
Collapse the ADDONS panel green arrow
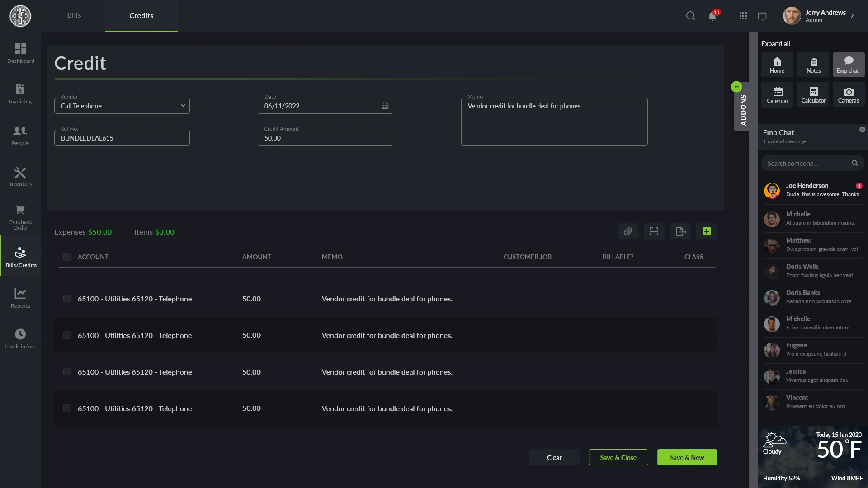click(x=736, y=87)
